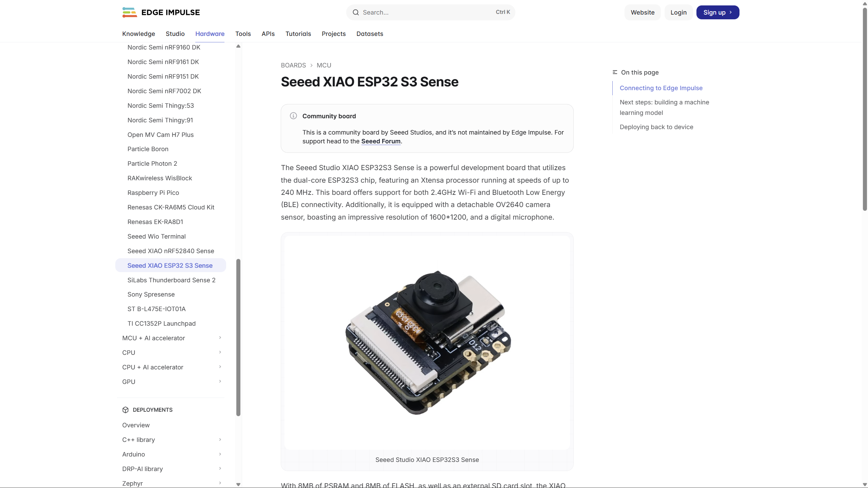Switch to the Tutorials tab
Screen dimensions: 868x488
[x=298, y=34]
